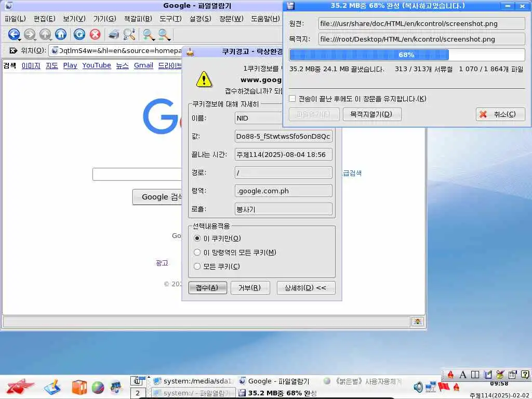Open the 이미지 images link
532x399 pixels.
tap(31, 65)
